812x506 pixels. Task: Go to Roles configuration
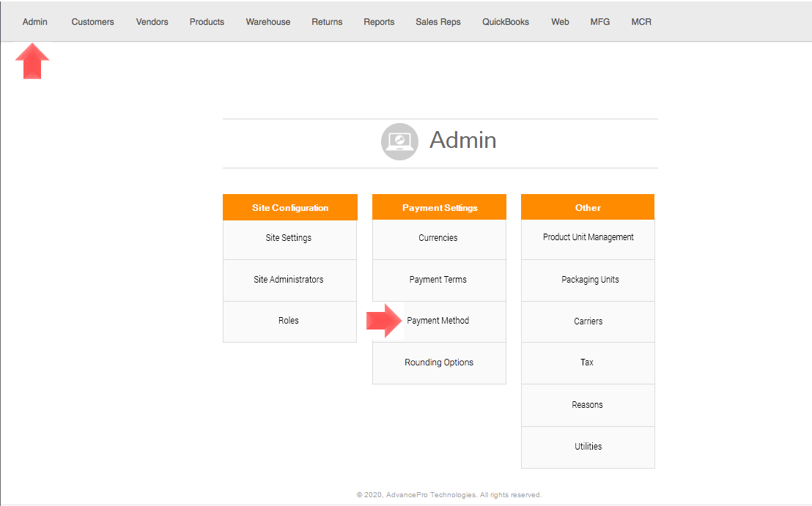289,321
